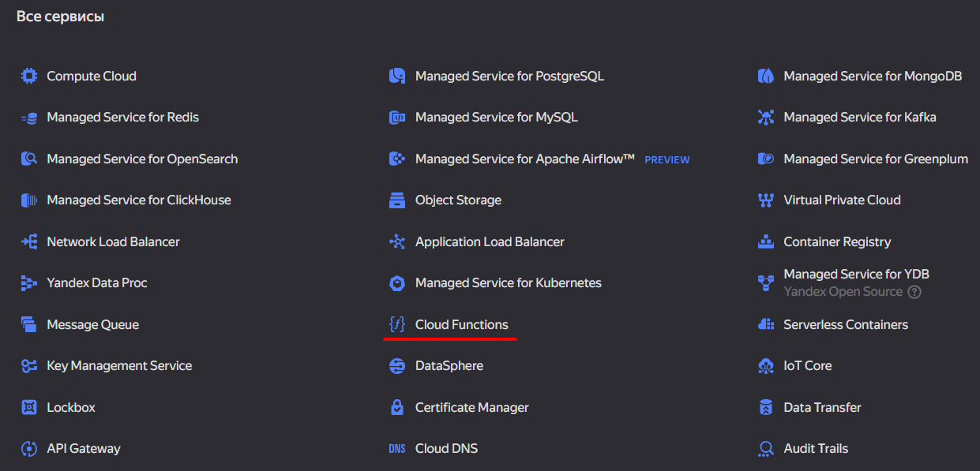Open Compute Cloud service link
This screenshot has width=980, height=471.
coord(92,76)
